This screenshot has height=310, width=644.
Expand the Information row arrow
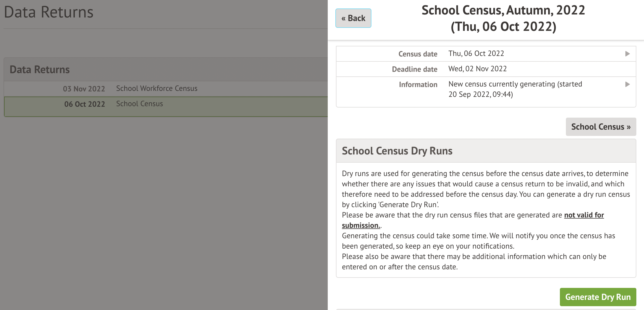[627, 84]
